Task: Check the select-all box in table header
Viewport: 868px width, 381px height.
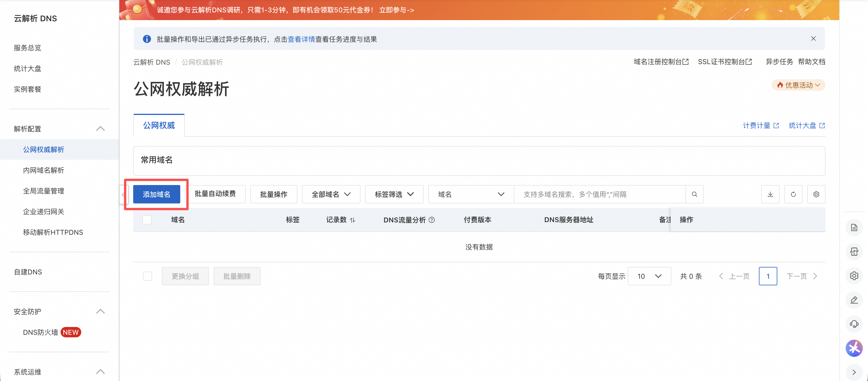Action: coord(147,220)
